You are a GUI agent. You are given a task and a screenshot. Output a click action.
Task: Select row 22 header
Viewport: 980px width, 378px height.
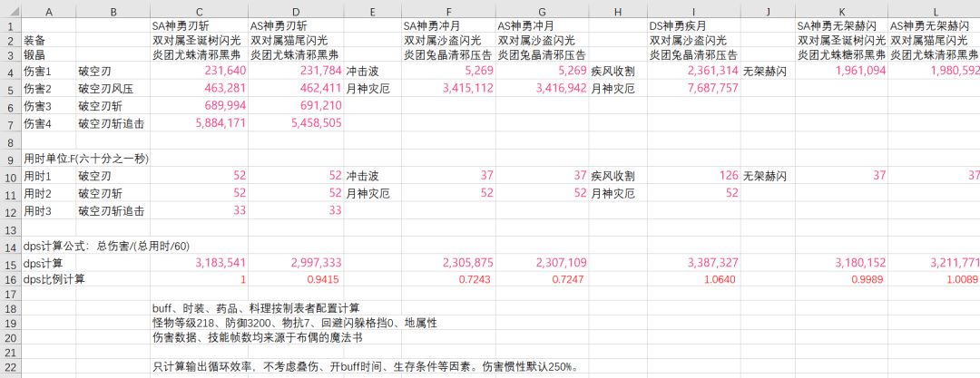pyautogui.click(x=11, y=365)
